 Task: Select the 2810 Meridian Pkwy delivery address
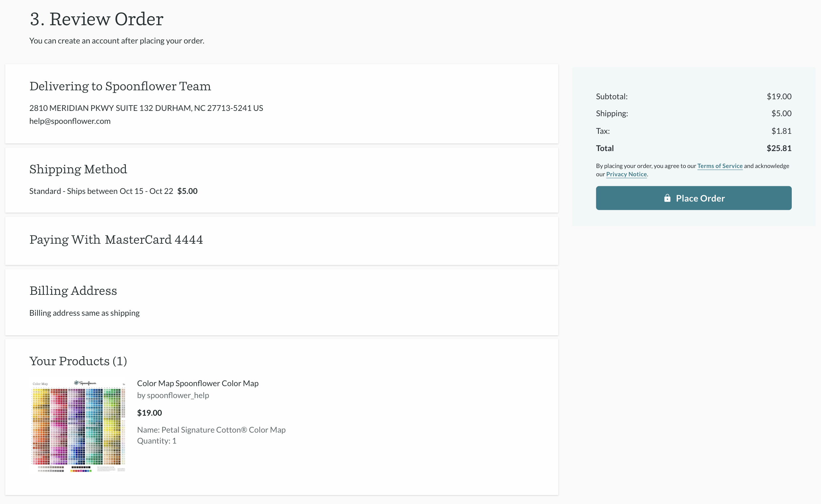click(146, 108)
